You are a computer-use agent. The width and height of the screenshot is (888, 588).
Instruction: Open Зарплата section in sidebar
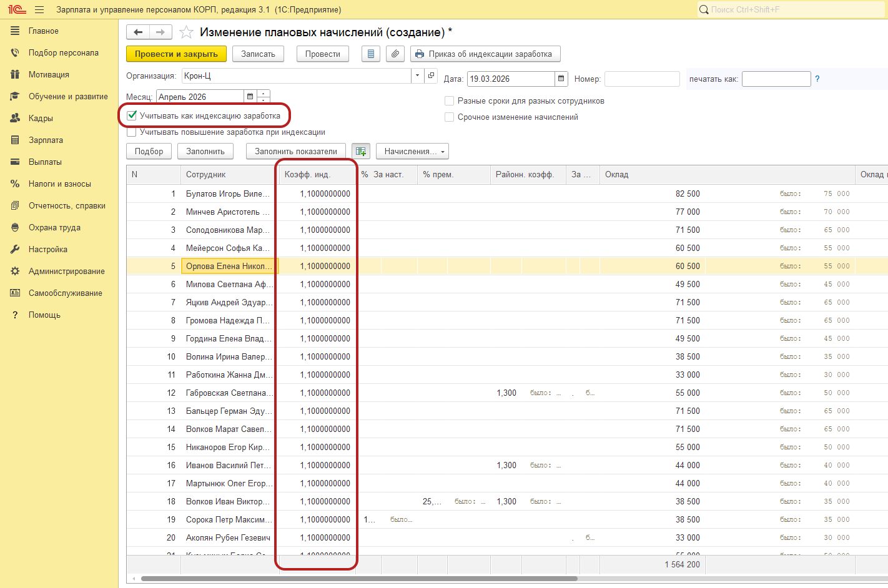pos(46,140)
